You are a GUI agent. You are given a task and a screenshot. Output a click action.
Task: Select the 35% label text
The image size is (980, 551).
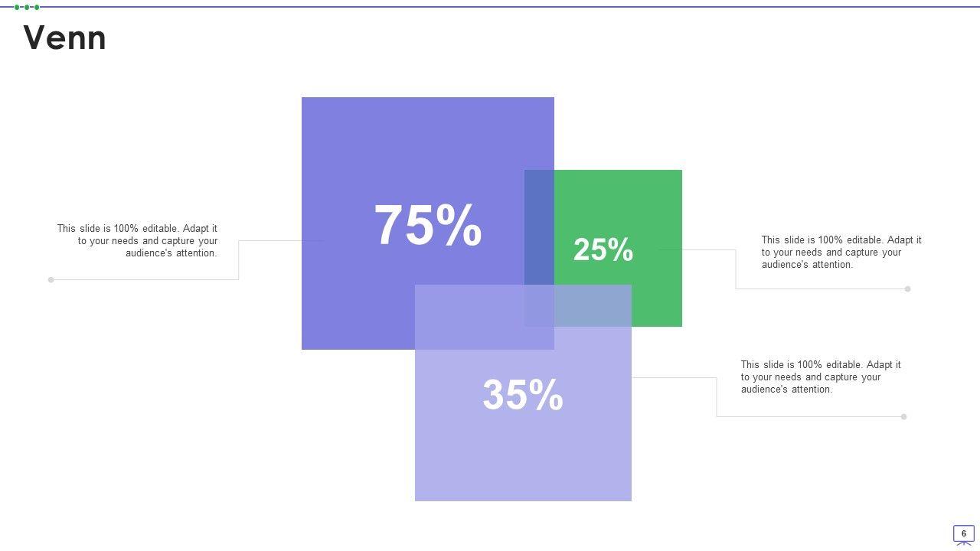(523, 395)
